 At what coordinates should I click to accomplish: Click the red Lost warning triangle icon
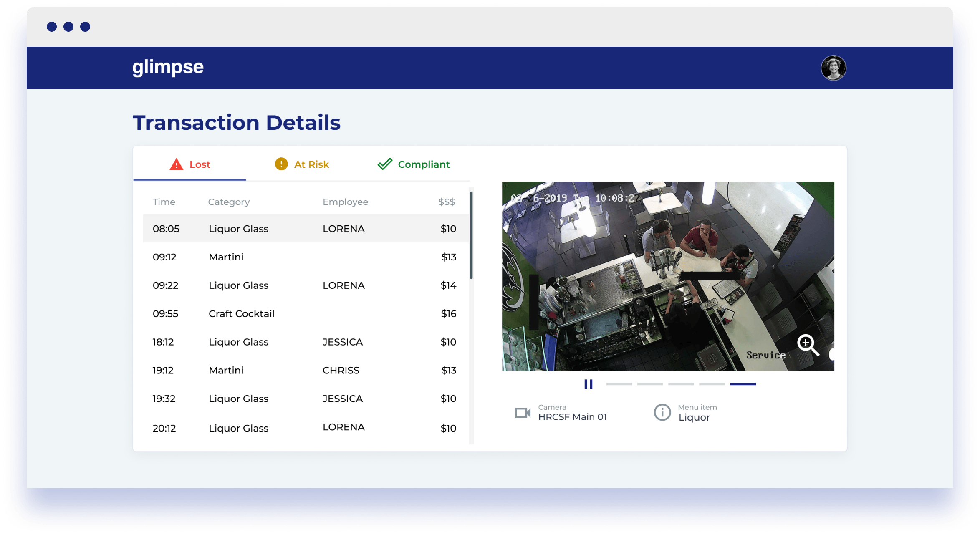[x=177, y=164]
